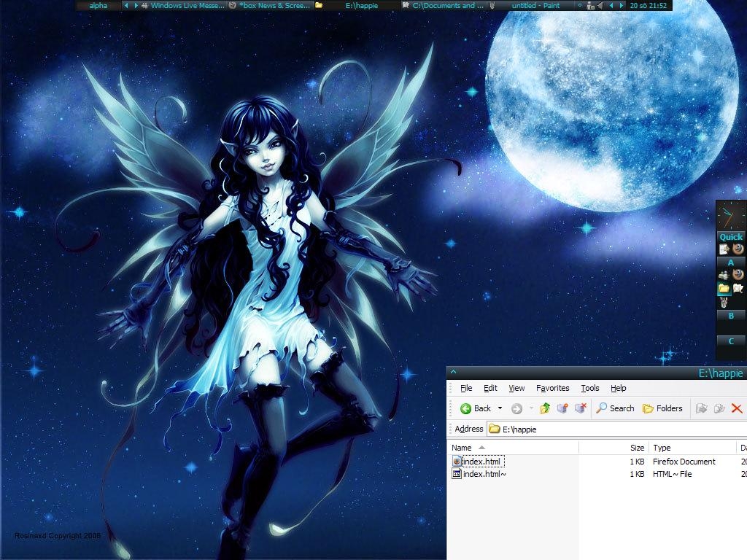
Task: Switch to the Windows Live Messenger task
Action: 183,6
